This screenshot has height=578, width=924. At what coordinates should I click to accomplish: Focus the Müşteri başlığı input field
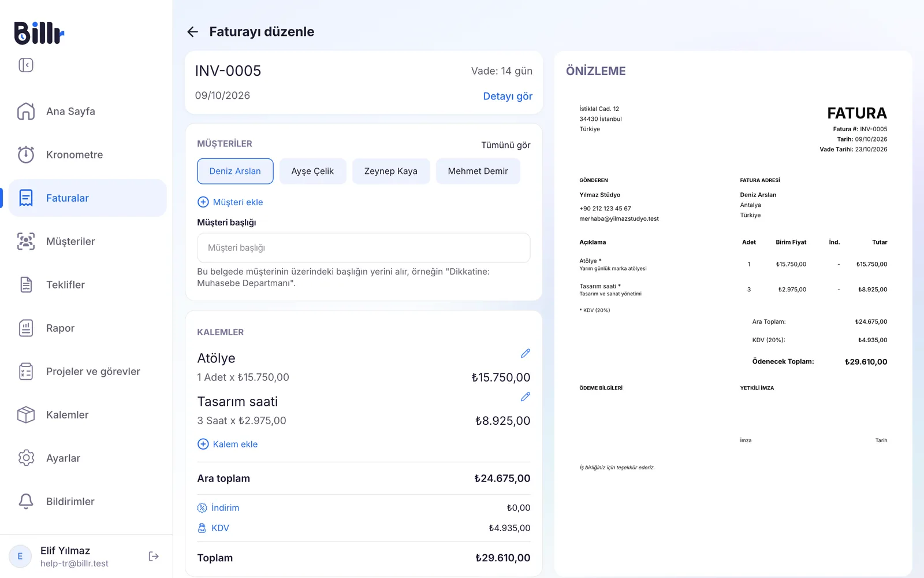click(364, 247)
